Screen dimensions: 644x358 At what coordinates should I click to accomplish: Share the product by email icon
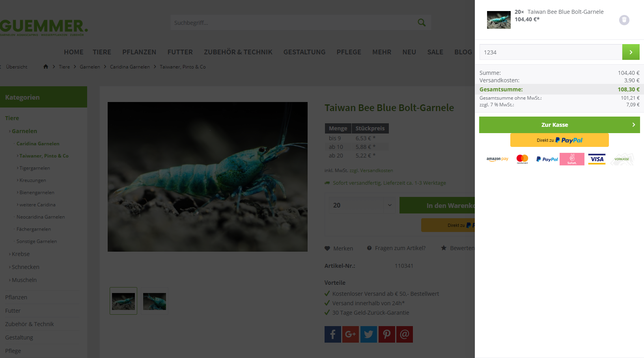(405, 334)
